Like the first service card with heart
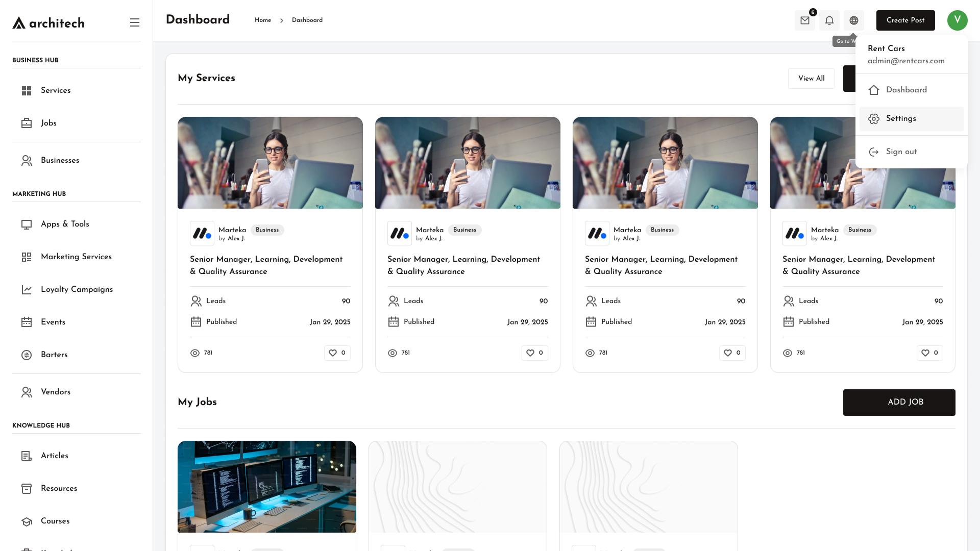 337,353
